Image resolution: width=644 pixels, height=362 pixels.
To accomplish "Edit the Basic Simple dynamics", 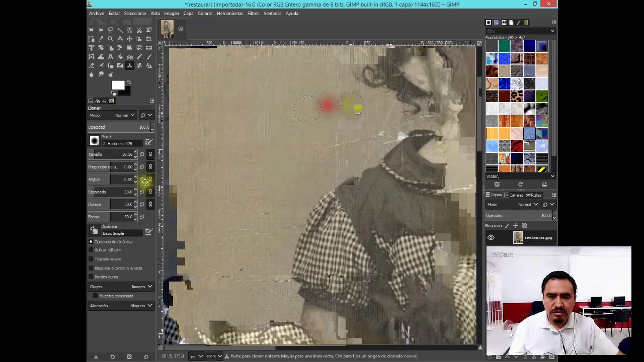I will click(148, 232).
